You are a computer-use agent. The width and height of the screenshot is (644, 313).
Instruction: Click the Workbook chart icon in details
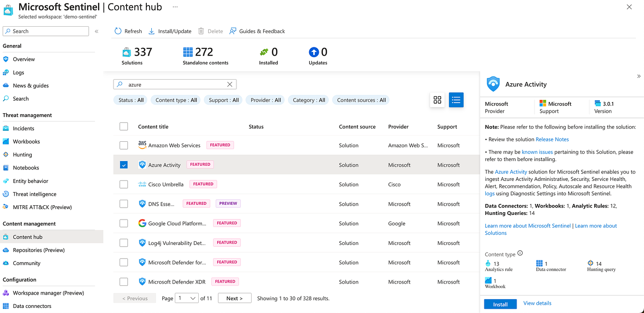pos(488,280)
